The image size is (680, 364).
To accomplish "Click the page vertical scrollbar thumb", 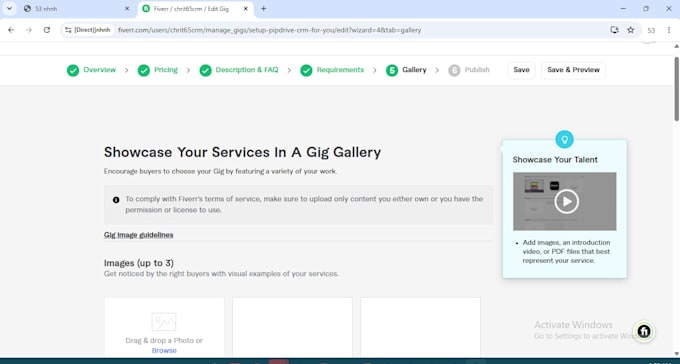I will click(x=677, y=89).
